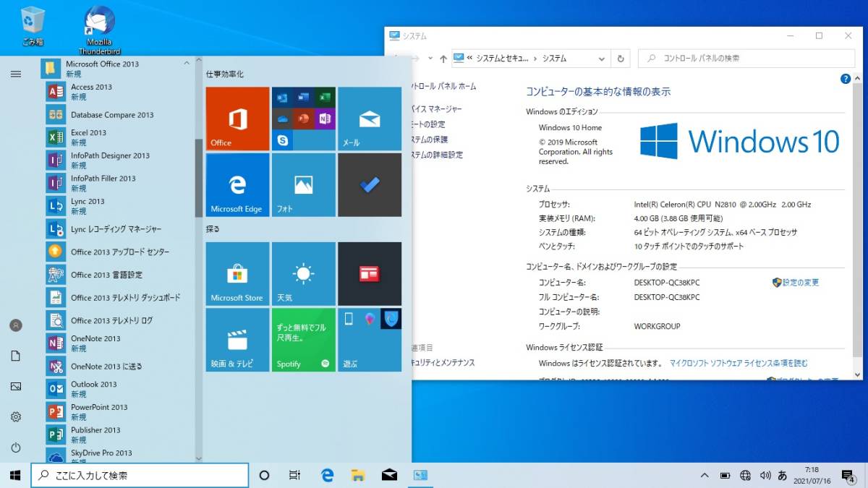Open the Microsoft Store tile
Image resolution: width=868 pixels, height=488 pixels.
237,274
